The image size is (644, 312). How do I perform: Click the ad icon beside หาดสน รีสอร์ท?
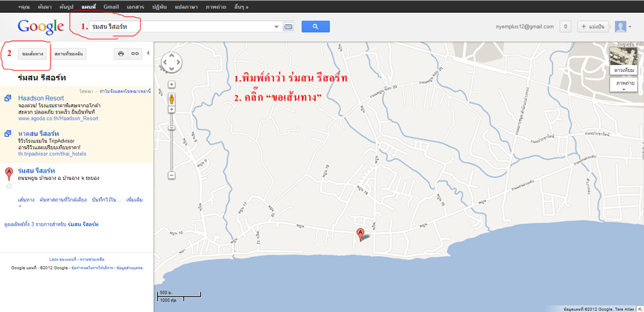pos(8,133)
